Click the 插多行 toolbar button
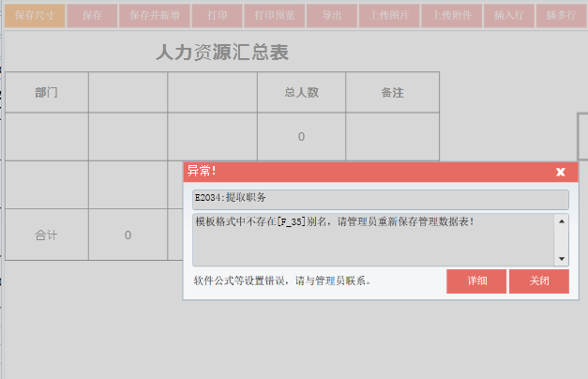Image resolution: width=588 pixels, height=379 pixels. click(562, 16)
